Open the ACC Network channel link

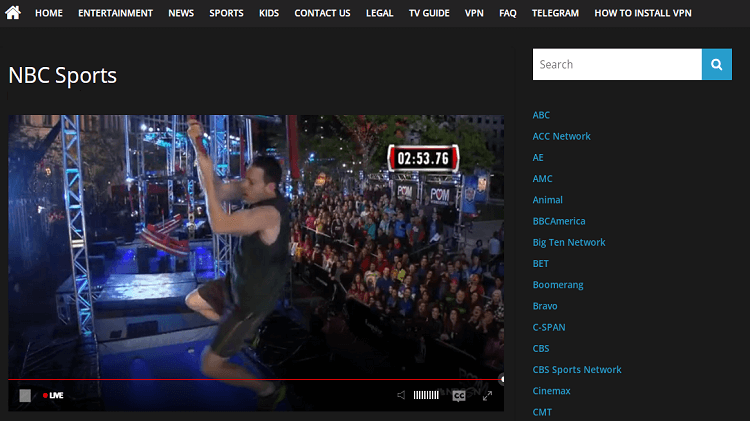coord(562,136)
